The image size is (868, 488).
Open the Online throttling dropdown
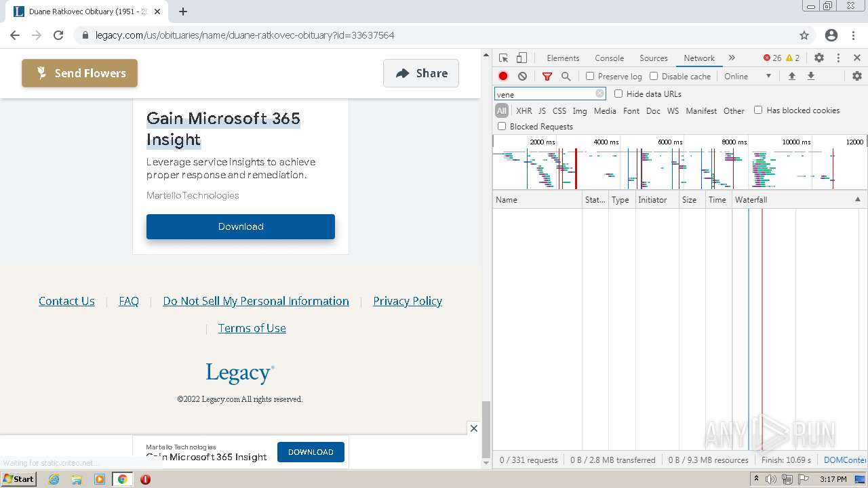coord(747,76)
